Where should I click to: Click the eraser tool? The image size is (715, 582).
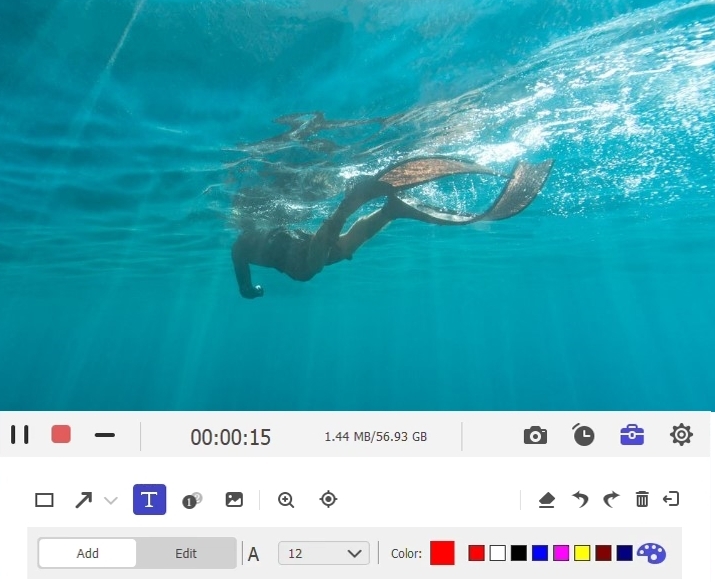pos(546,500)
